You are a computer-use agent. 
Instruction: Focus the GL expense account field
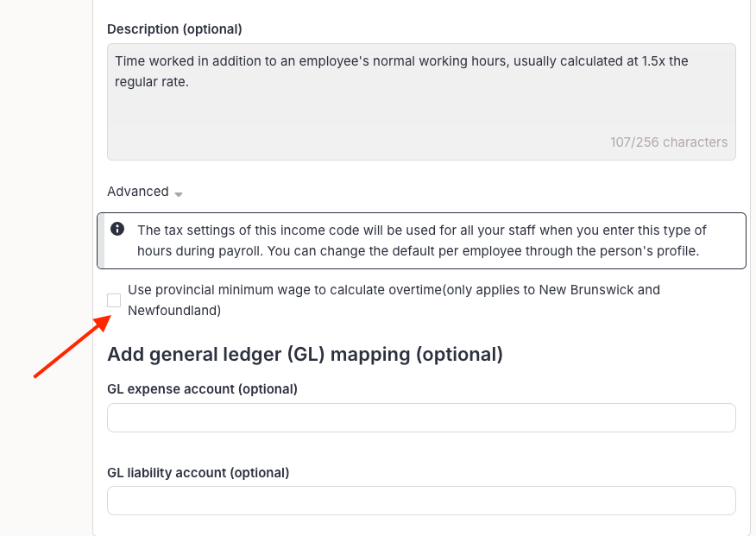tap(421, 418)
